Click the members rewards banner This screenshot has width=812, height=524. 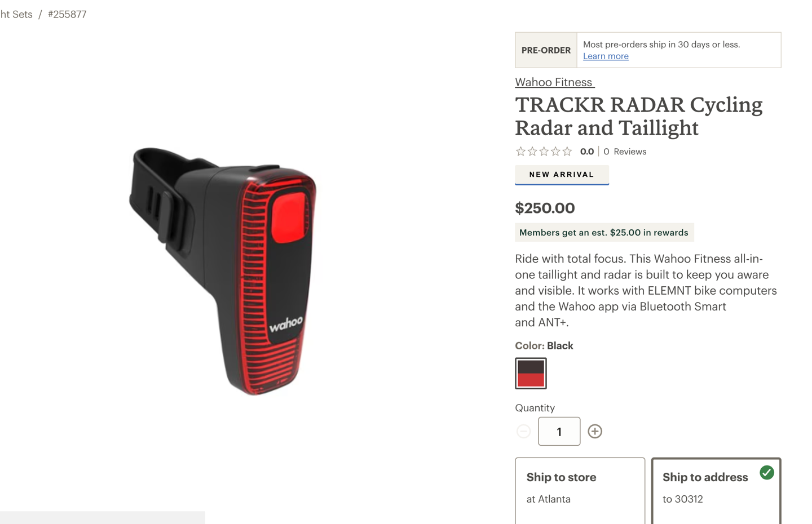(x=604, y=233)
